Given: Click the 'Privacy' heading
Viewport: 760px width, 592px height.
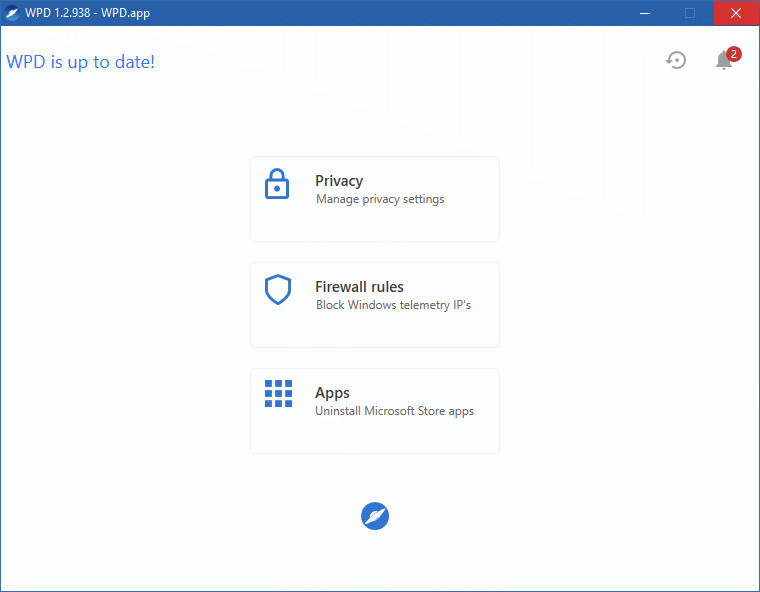Looking at the screenshot, I should click(x=339, y=181).
